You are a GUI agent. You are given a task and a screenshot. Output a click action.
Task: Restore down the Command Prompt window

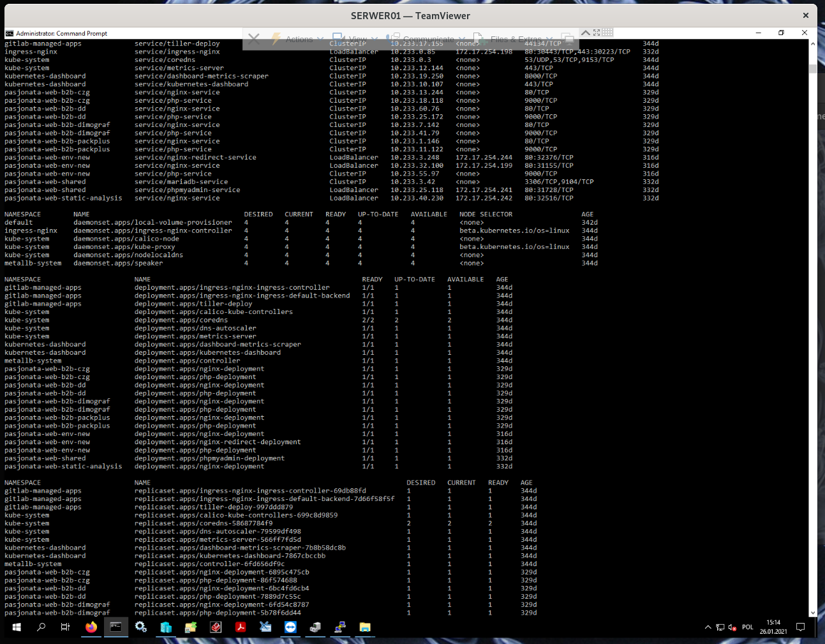pos(781,33)
